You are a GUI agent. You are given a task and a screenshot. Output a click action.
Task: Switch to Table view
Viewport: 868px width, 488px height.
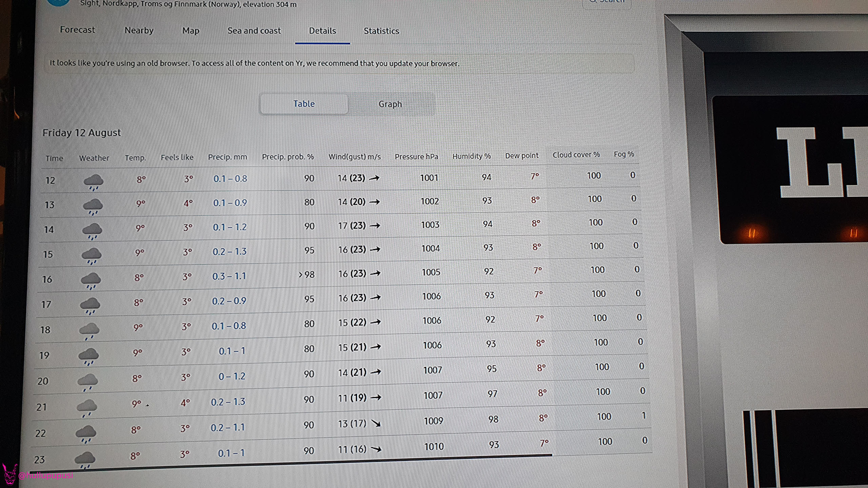point(304,104)
